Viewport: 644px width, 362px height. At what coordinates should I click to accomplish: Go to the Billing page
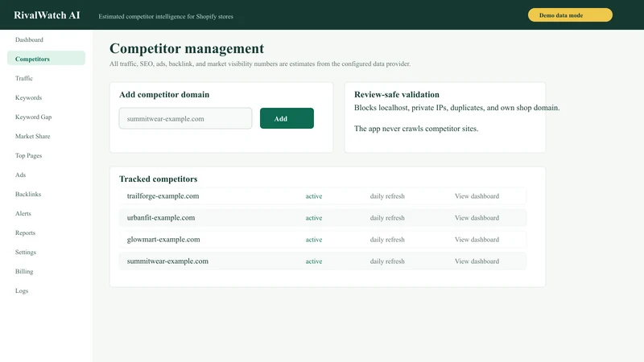click(x=24, y=271)
